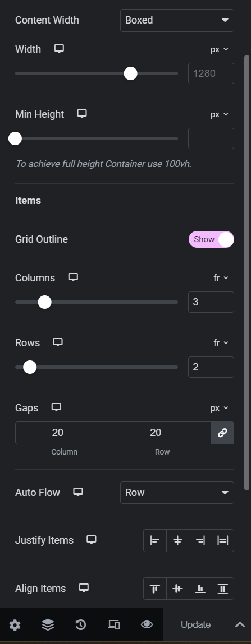The width and height of the screenshot is (251, 644).
Task: Click the Rows value input field
Action: click(x=211, y=367)
